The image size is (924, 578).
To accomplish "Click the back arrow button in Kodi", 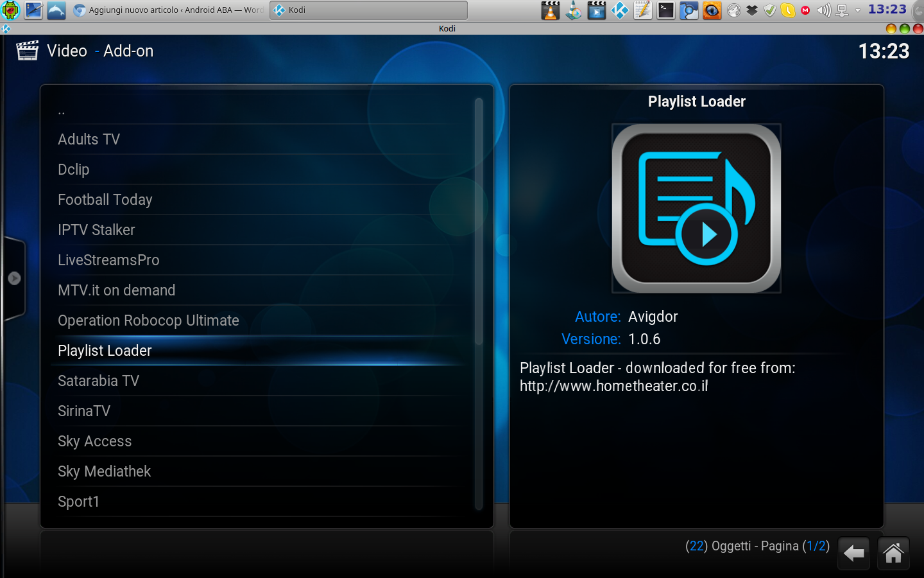I will (853, 553).
